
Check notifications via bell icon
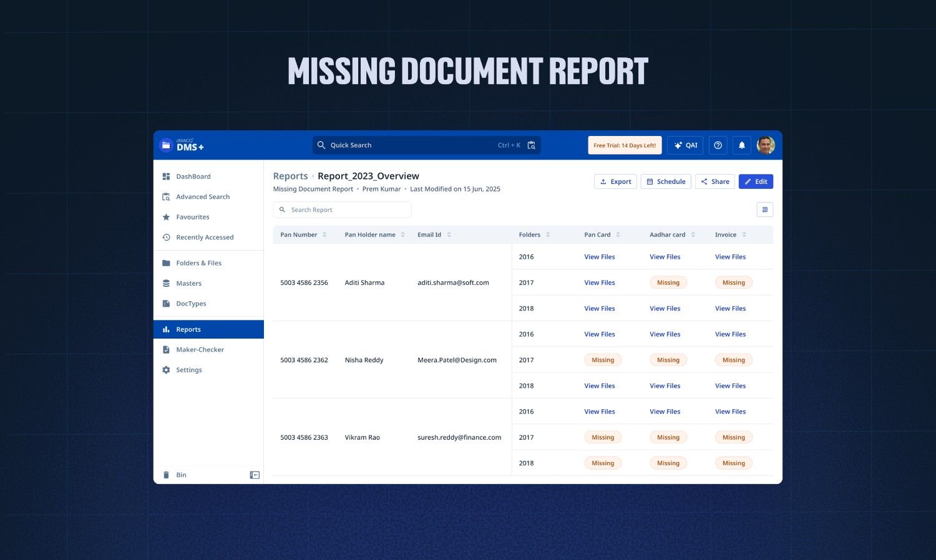click(741, 145)
